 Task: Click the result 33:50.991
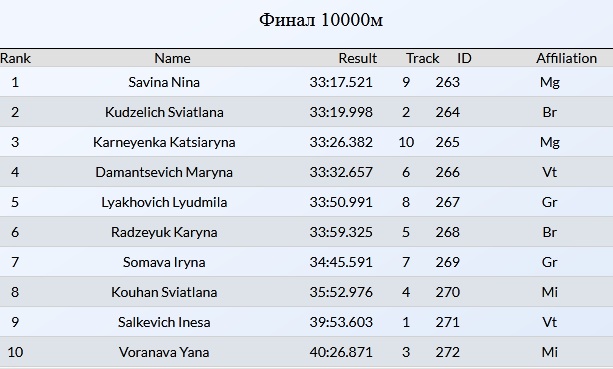341,202
